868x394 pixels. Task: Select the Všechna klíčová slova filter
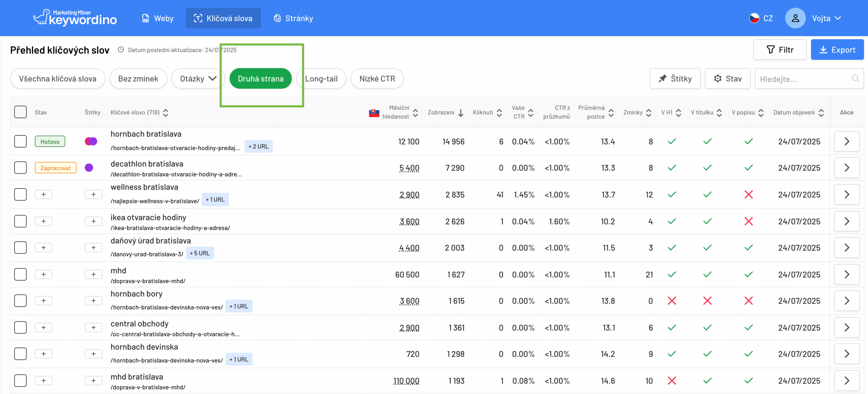coord(58,78)
